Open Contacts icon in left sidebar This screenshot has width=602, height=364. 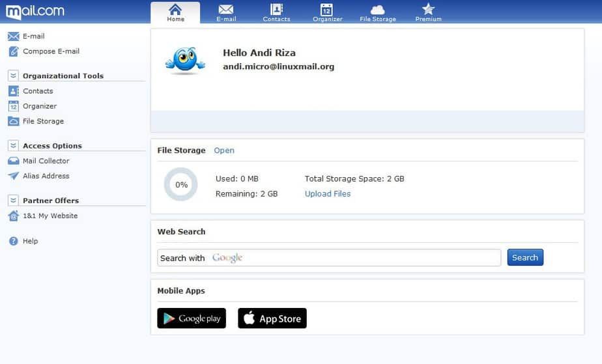click(13, 91)
